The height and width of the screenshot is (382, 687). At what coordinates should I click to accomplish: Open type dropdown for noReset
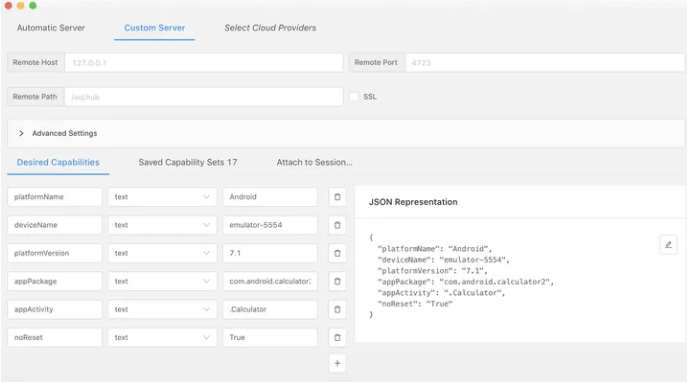tap(162, 337)
